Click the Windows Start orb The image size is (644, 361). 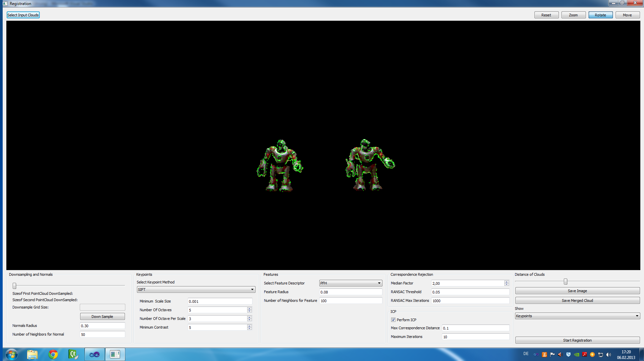[x=11, y=354]
